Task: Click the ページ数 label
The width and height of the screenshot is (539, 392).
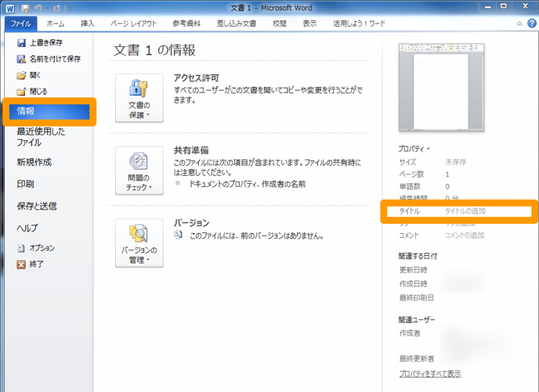Action: click(411, 174)
